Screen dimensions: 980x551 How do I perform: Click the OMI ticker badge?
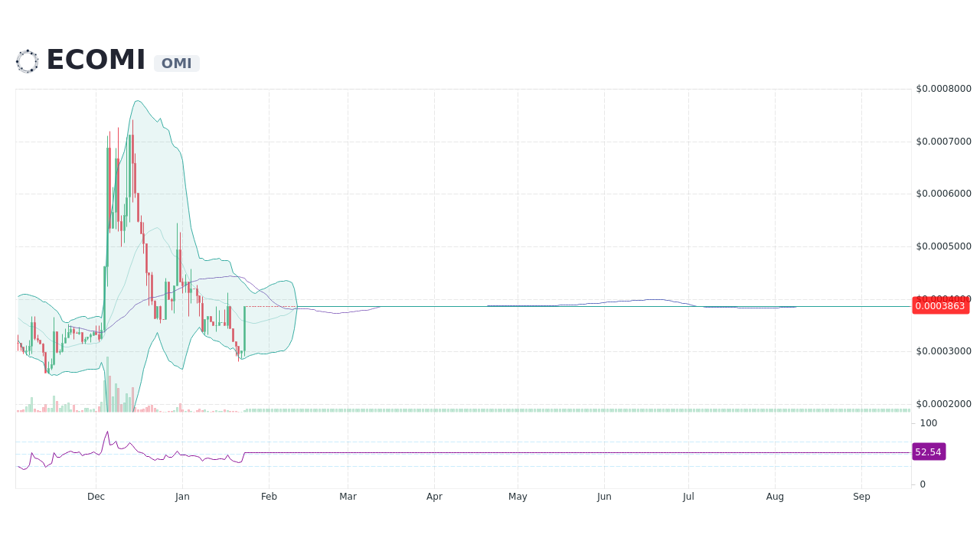tap(177, 64)
